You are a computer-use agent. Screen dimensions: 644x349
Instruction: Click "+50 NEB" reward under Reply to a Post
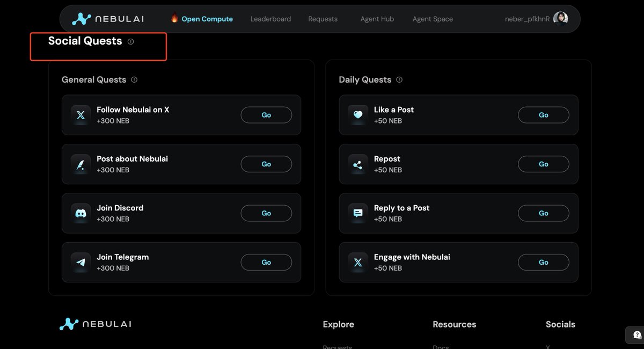click(x=388, y=219)
